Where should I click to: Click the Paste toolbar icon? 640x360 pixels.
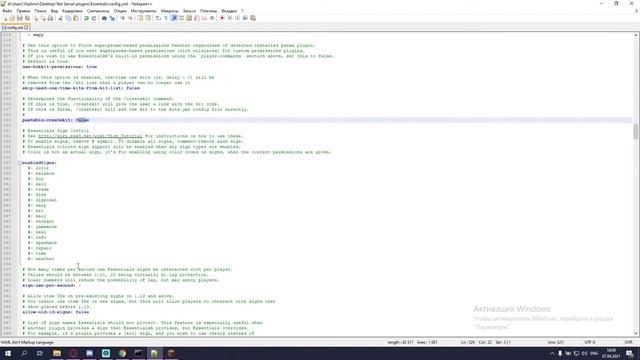pyautogui.click(x=76, y=18)
